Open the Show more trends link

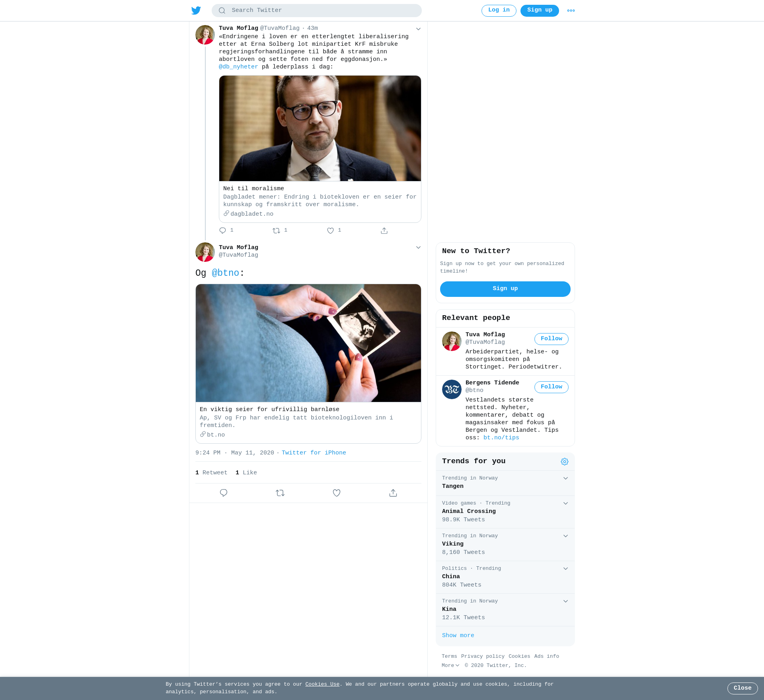pyautogui.click(x=458, y=636)
